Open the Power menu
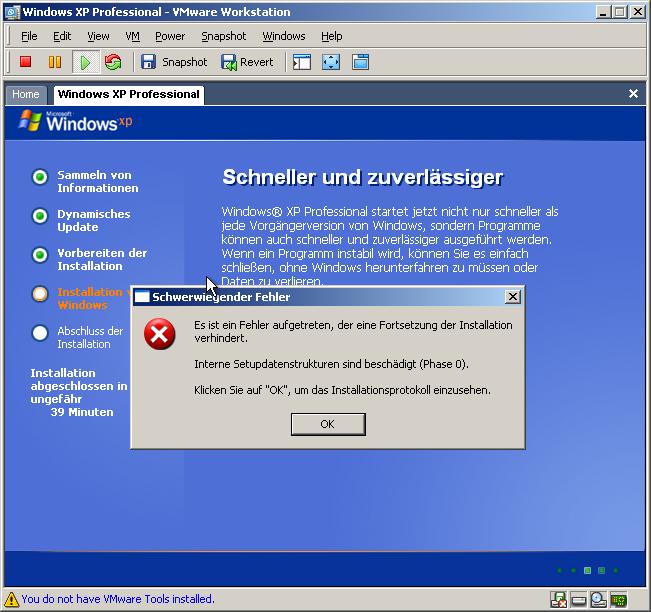Image resolution: width=651 pixels, height=612 pixels. [170, 37]
